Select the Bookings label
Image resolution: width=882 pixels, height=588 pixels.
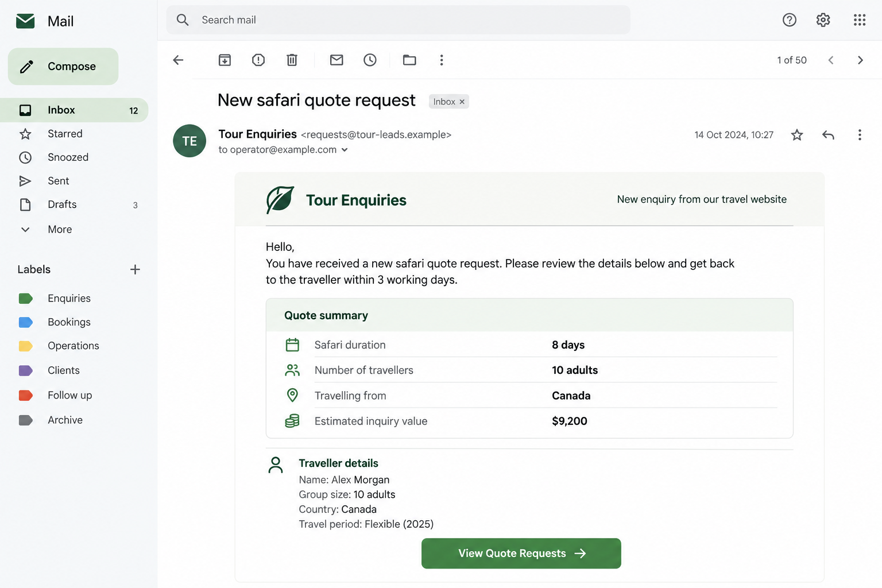[x=69, y=322]
